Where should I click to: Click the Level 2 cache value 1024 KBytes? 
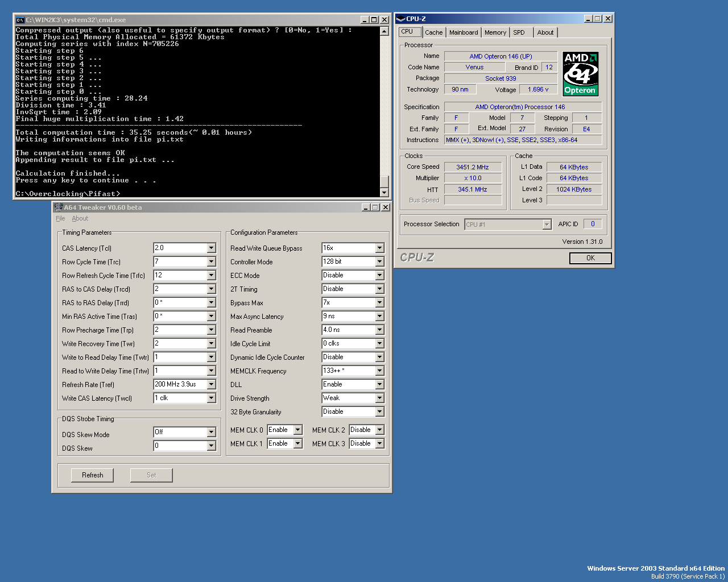coord(574,189)
